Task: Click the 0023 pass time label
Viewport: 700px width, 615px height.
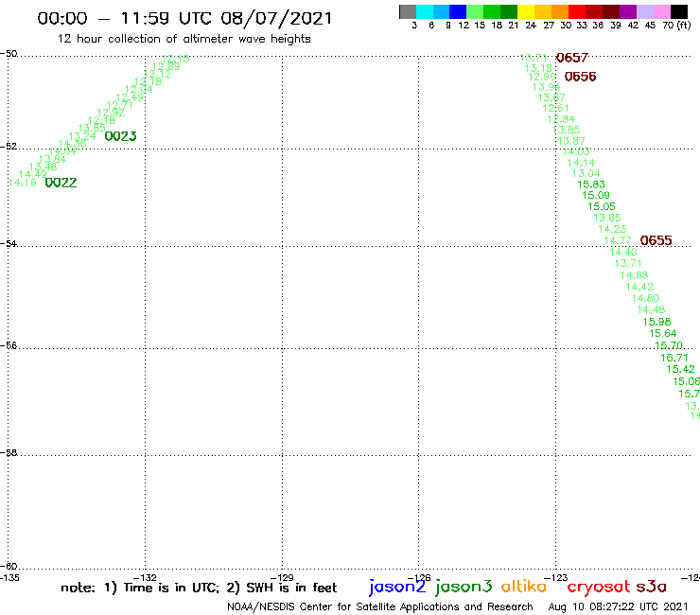Action: pos(120,136)
